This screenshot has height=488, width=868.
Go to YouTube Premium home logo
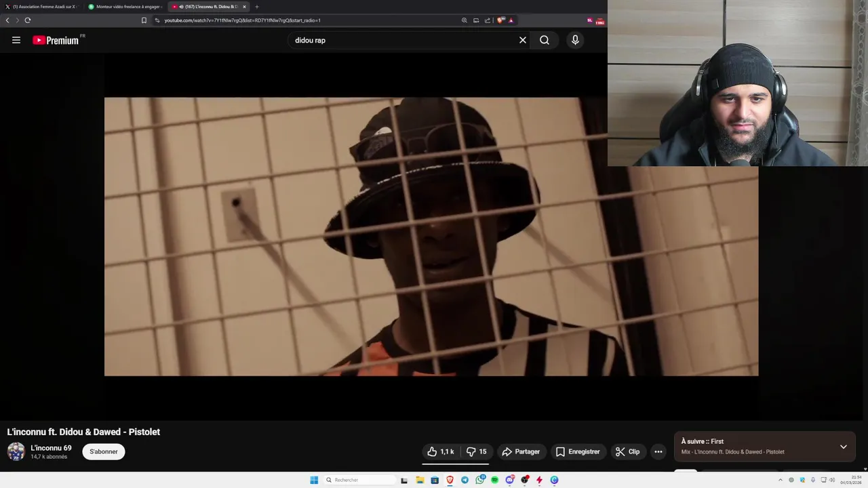point(57,40)
